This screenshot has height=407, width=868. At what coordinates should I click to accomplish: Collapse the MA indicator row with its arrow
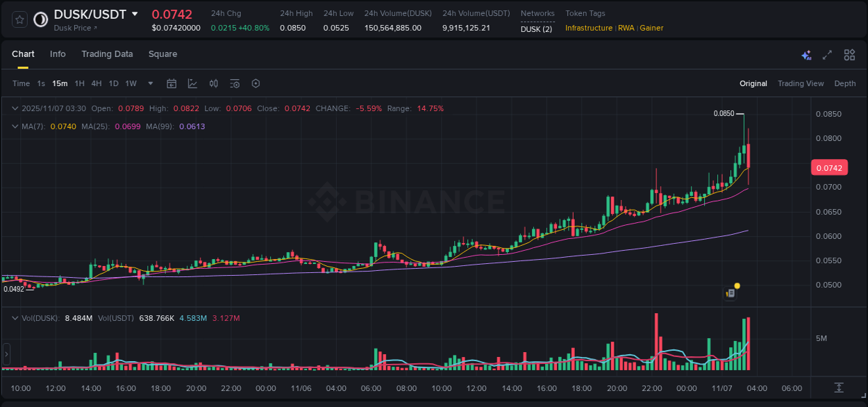[x=14, y=126]
